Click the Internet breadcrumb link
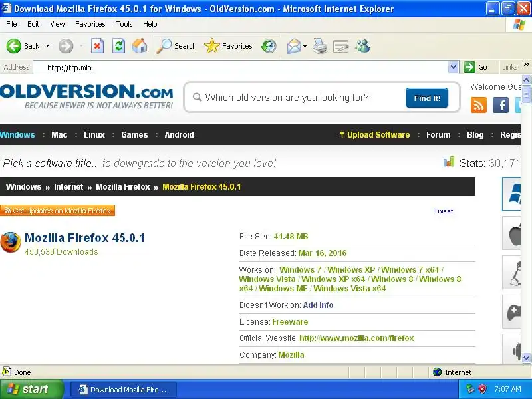Image resolution: width=532 pixels, height=399 pixels. pos(68,187)
